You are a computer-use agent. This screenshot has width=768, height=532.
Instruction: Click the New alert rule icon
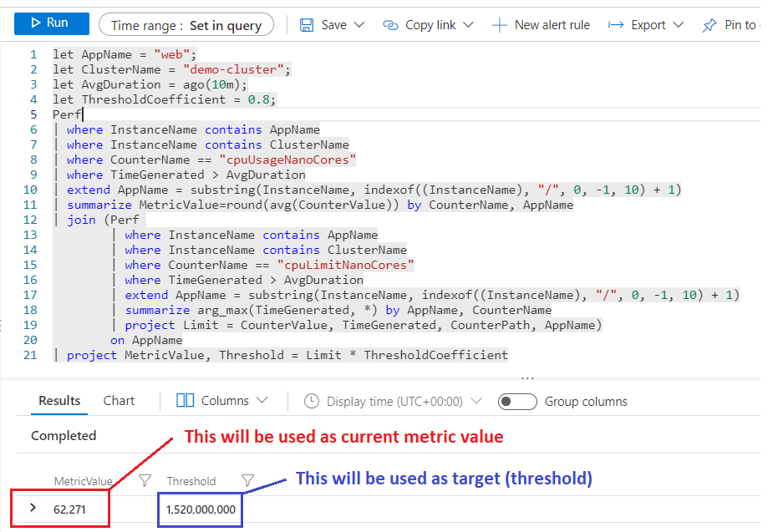click(x=500, y=25)
